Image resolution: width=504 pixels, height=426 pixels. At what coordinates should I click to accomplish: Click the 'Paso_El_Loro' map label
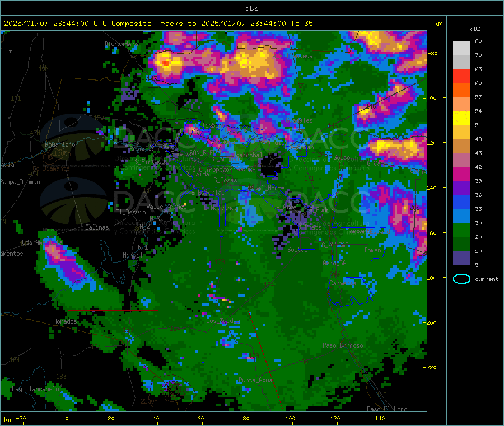coord(387,409)
